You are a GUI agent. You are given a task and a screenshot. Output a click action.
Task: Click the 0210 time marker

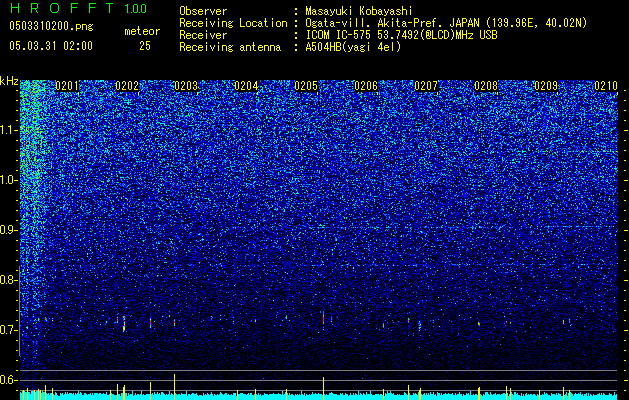606,86
